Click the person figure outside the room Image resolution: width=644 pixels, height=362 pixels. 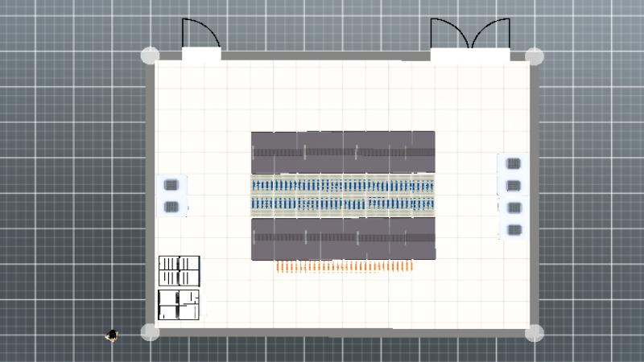pyautogui.click(x=114, y=335)
